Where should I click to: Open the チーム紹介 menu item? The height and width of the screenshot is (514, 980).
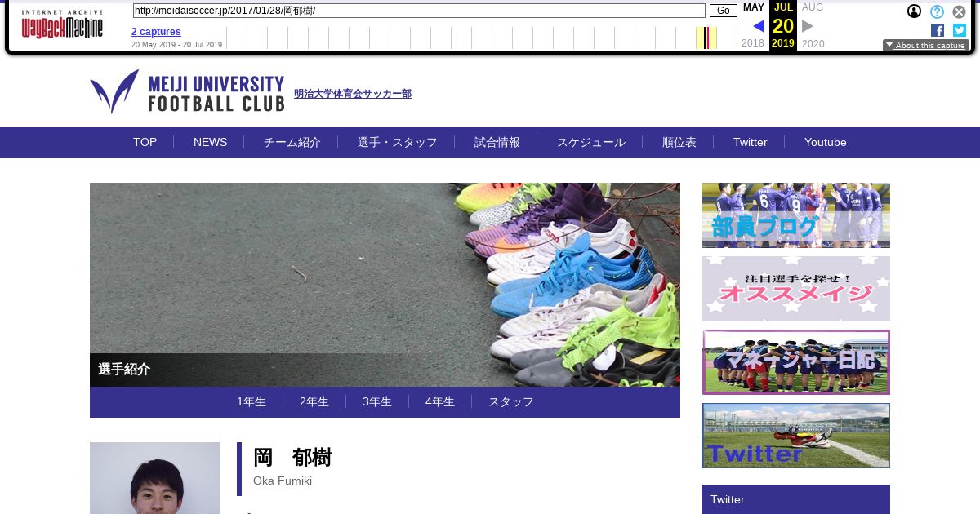(x=292, y=142)
